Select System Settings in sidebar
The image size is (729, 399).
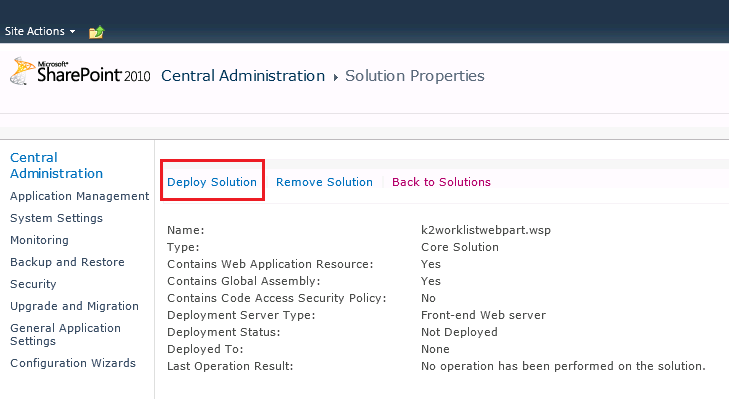pyautogui.click(x=56, y=218)
